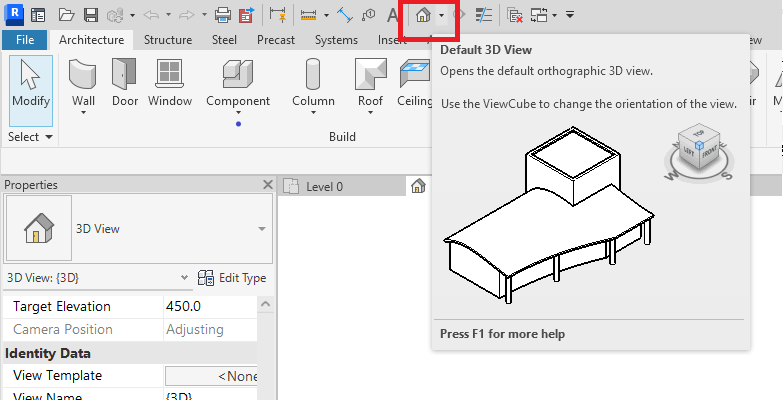Switch to the Steel ribbon tab

224,40
